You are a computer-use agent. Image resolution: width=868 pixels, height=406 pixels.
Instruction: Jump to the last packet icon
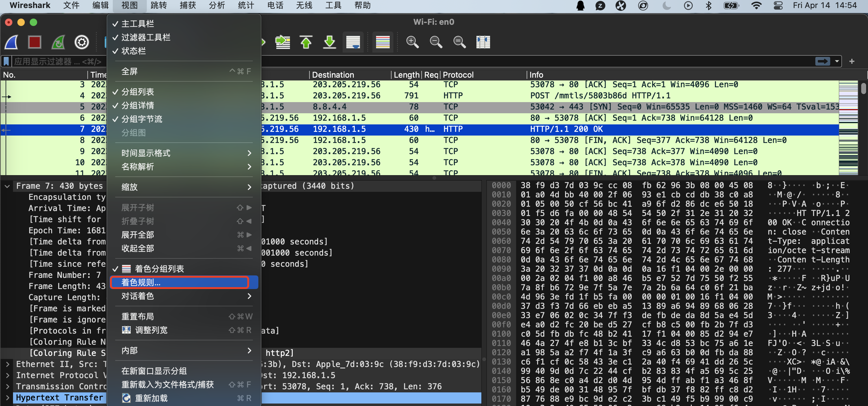pyautogui.click(x=330, y=42)
